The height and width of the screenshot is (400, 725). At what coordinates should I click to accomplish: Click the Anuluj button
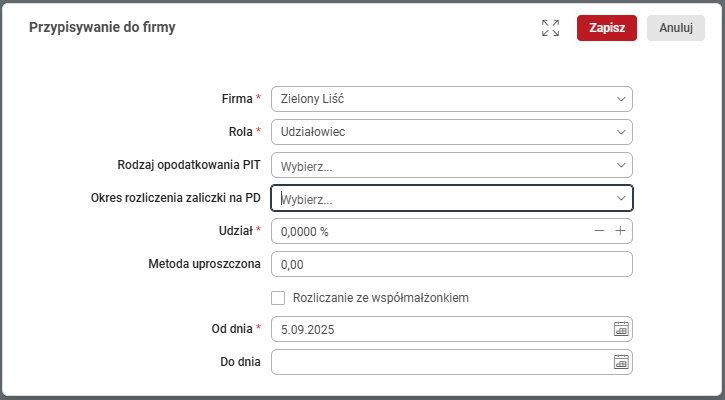click(x=676, y=28)
